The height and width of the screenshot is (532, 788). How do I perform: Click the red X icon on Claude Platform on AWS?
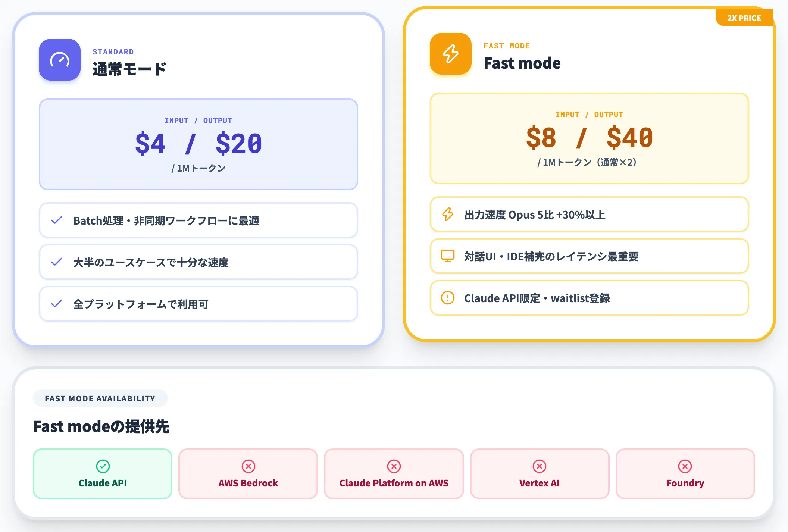tap(394, 466)
